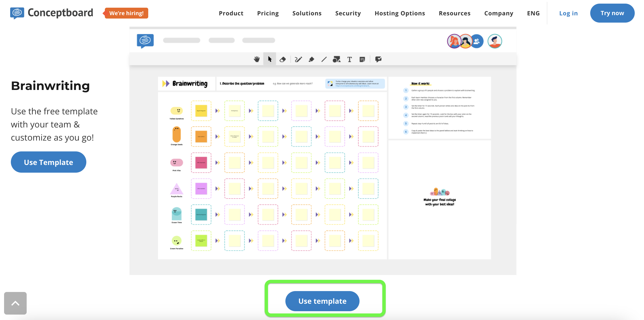Click the Log in link
Screen dimensions: 644x320
coord(568,13)
